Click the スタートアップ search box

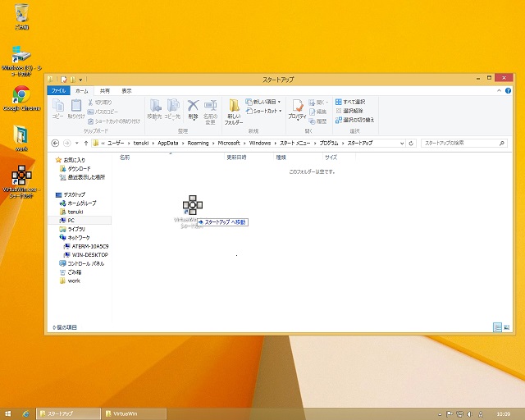pos(459,143)
